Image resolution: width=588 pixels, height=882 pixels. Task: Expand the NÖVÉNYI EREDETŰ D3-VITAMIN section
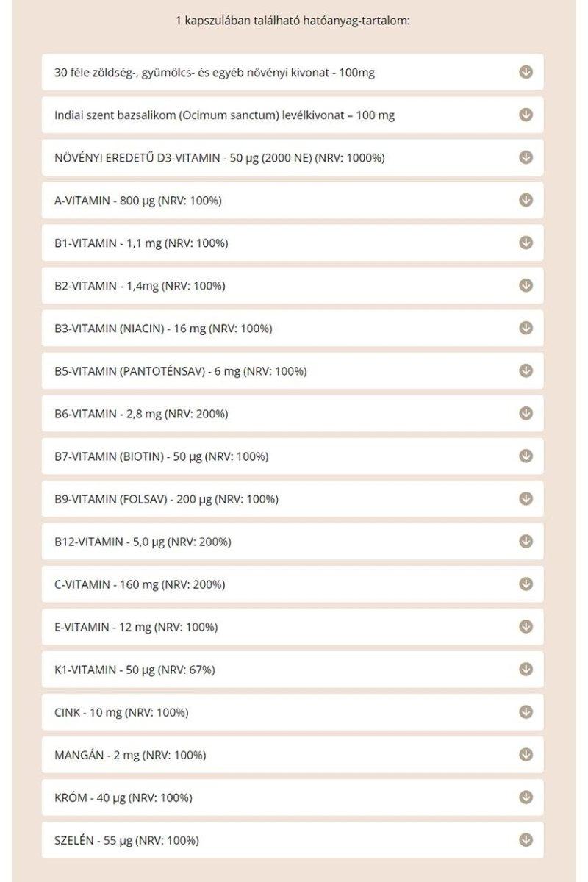coord(524,157)
